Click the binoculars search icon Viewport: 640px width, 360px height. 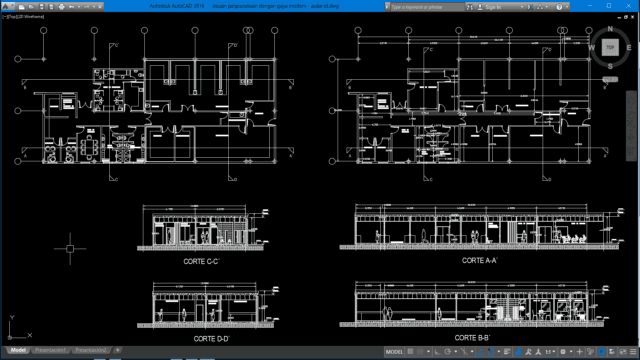[470, 7]
